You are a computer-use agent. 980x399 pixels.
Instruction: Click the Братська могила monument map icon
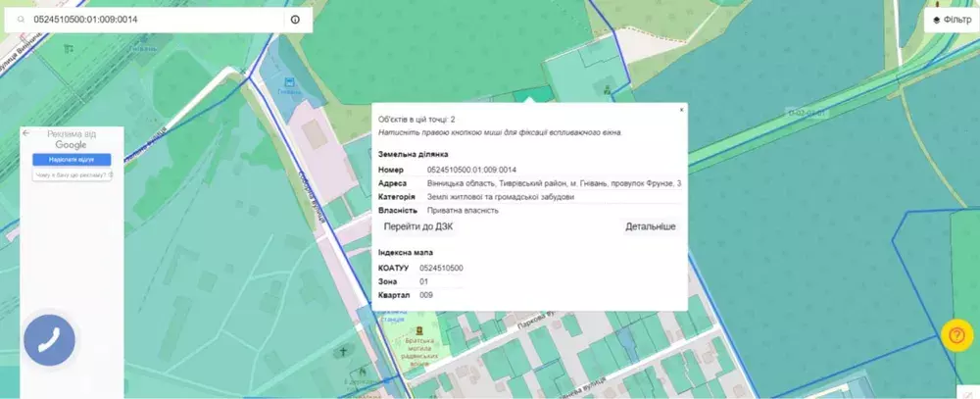419,330
